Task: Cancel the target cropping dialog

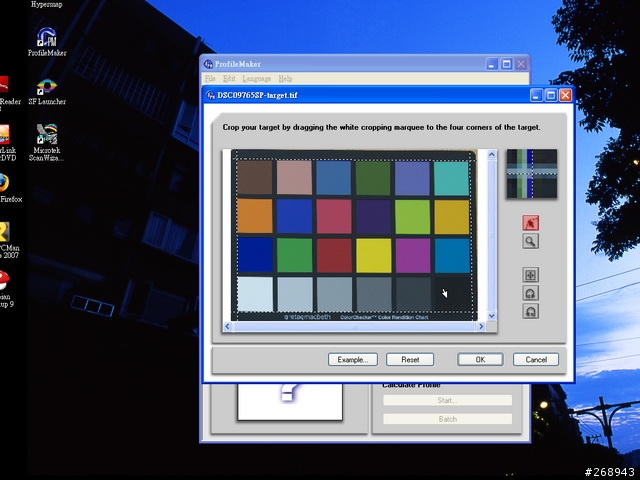Action: click(x=536, y=360)
